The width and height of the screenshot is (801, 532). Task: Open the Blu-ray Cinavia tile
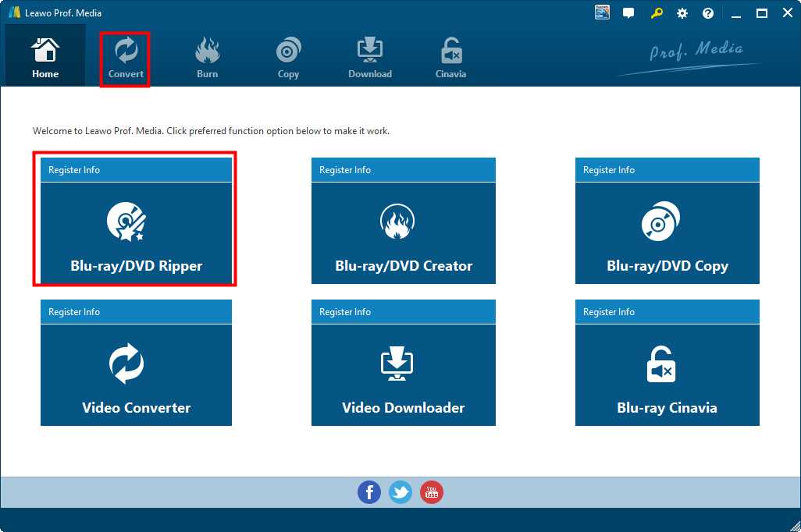tap(667, 375)
